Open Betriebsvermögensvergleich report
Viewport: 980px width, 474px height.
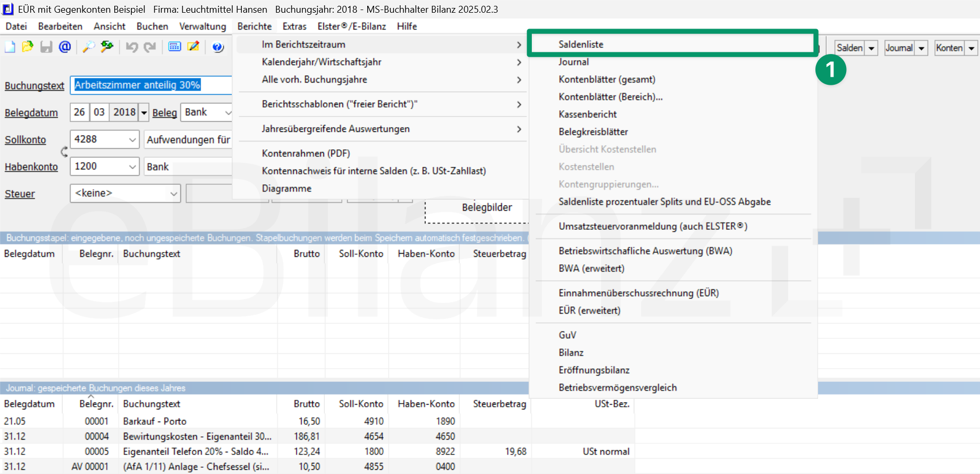(673, 388)
